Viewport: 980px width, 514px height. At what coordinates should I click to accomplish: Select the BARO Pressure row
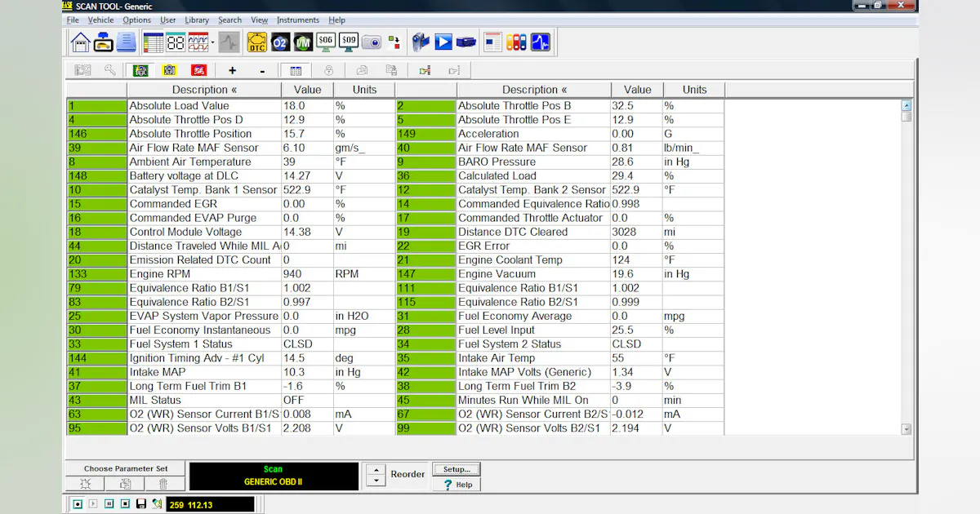[x=559, y=162]
